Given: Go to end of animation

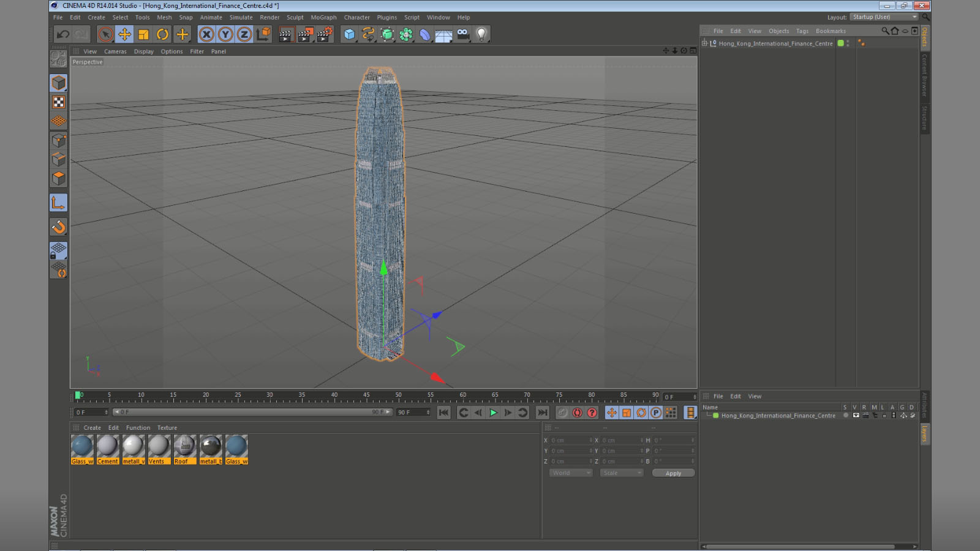Looking at the screenshot, I should 542,413.
